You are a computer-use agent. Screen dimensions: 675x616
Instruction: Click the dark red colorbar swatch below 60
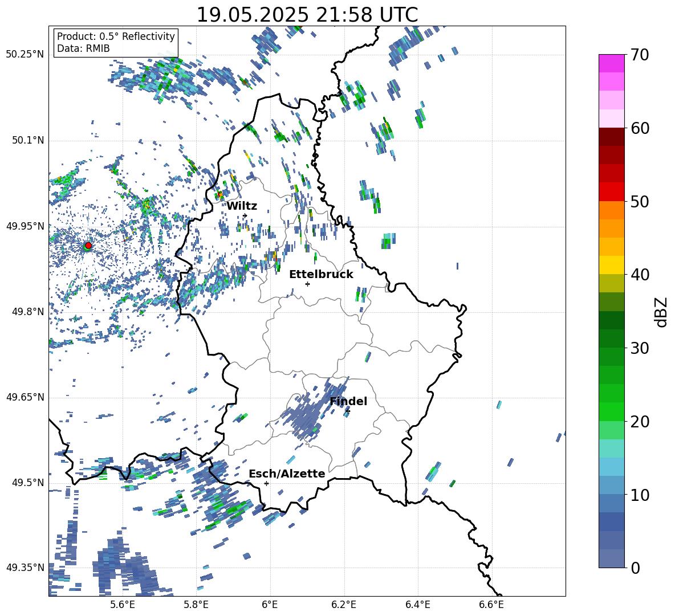pos(611,137)
